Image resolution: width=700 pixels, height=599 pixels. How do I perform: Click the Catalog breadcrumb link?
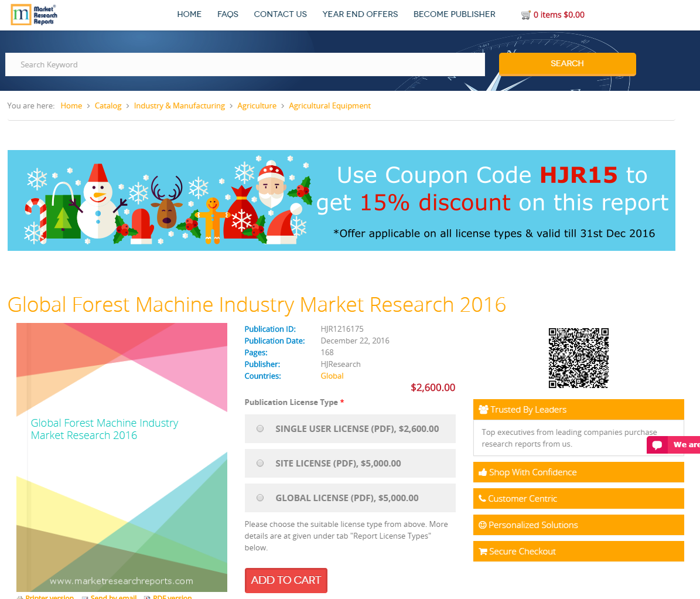point(108,106)
